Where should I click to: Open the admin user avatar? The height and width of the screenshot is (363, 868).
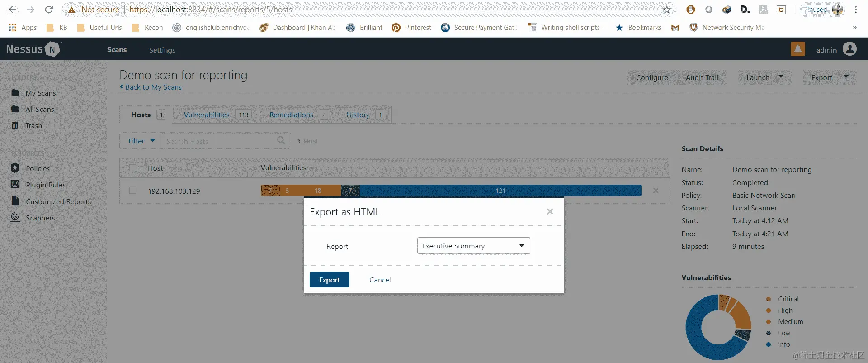coord(850,49)
